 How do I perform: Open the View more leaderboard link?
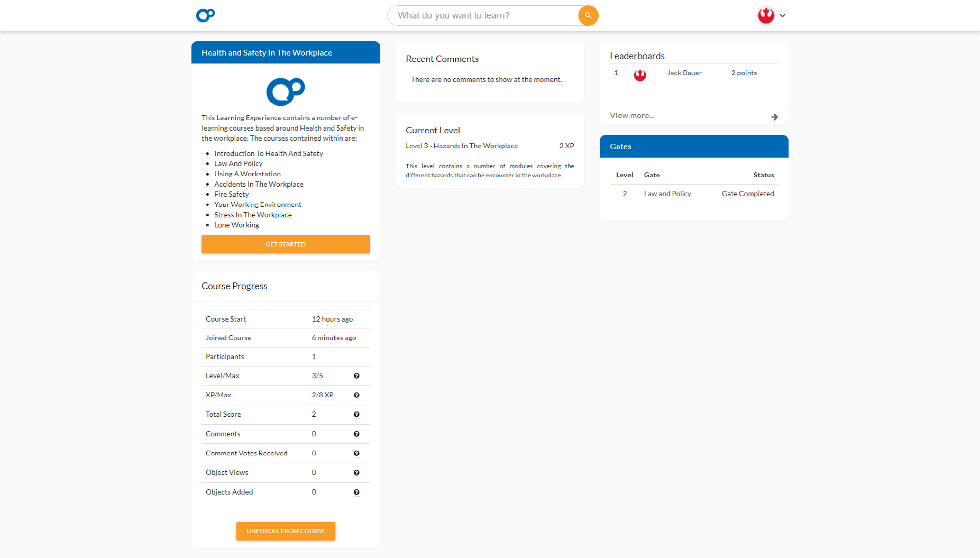(x=632, y=115)
